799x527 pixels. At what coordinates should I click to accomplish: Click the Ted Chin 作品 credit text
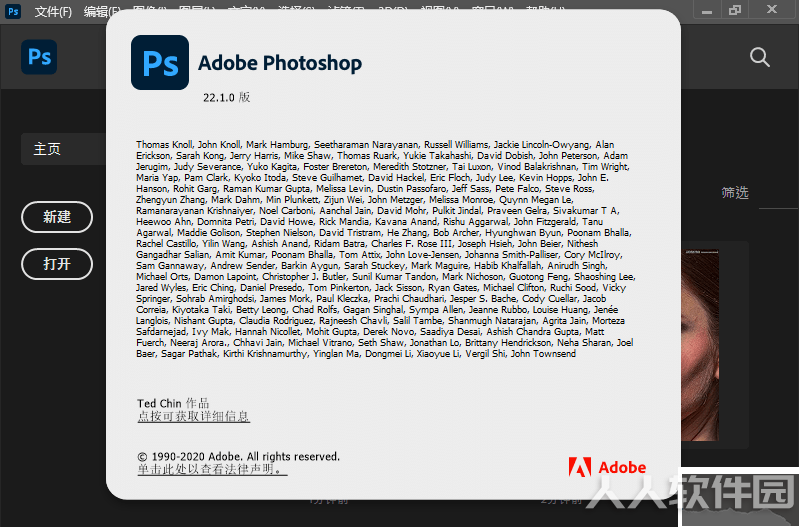click(173, 403)
